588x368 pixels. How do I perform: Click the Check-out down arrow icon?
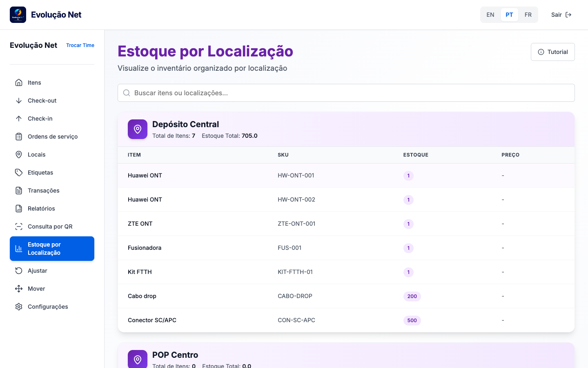19,101
